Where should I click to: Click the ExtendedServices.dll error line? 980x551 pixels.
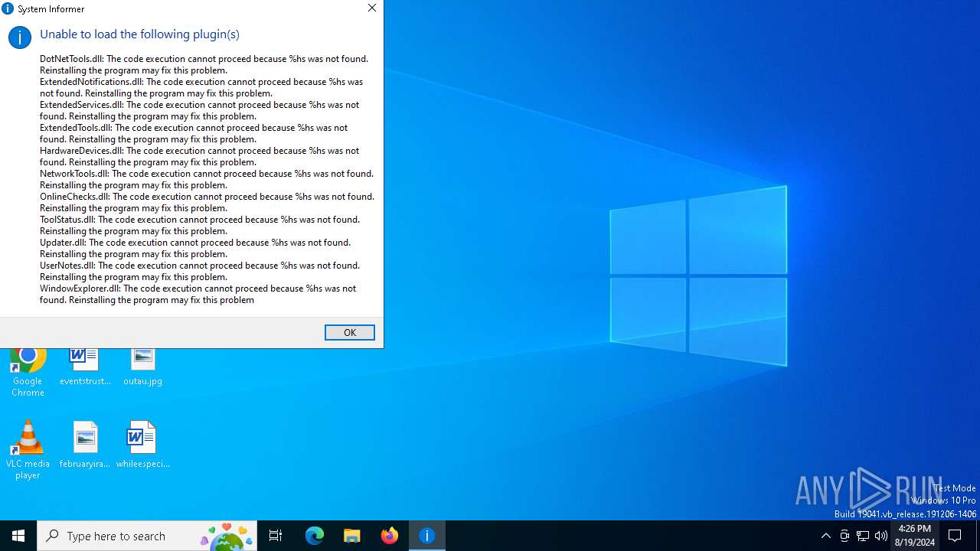(x=199, y=110)
